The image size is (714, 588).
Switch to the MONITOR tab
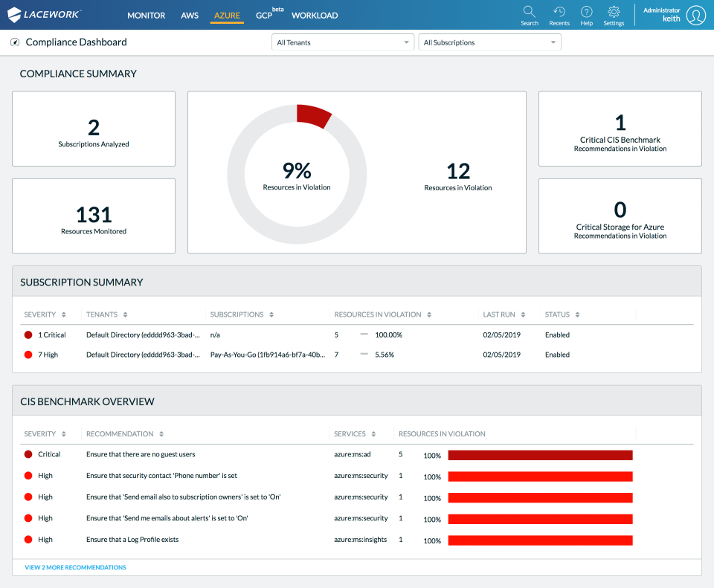pos(147,15)
